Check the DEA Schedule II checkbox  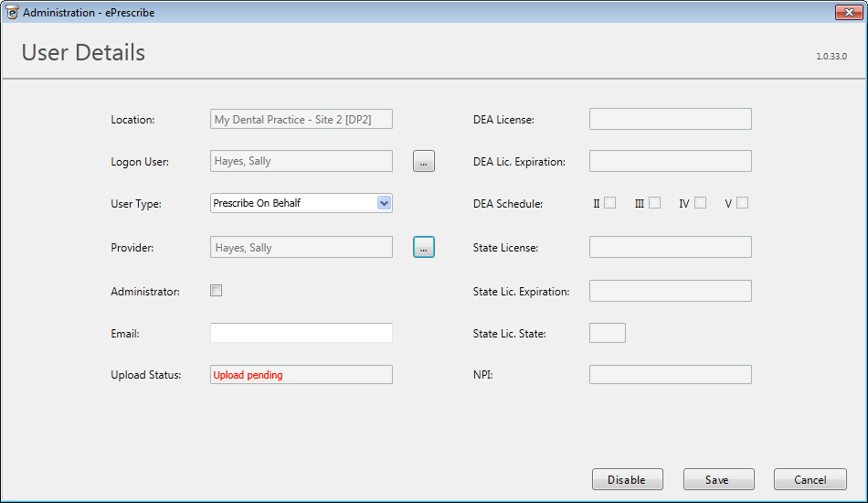pyautogui.click(x=609, y=203)
